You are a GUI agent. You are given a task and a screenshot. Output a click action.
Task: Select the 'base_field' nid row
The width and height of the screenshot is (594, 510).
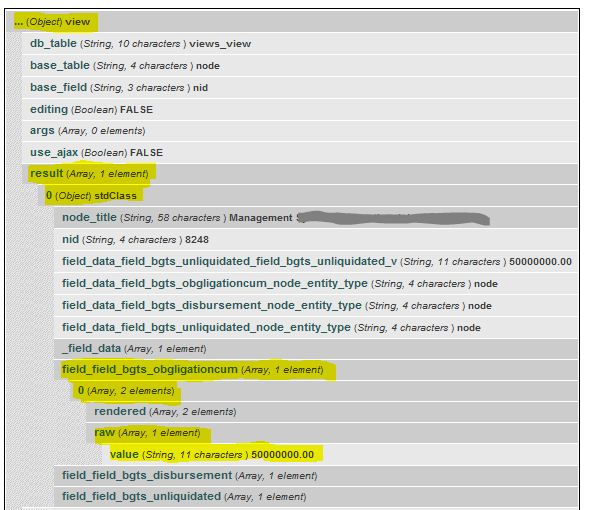[x=300, y=88]
